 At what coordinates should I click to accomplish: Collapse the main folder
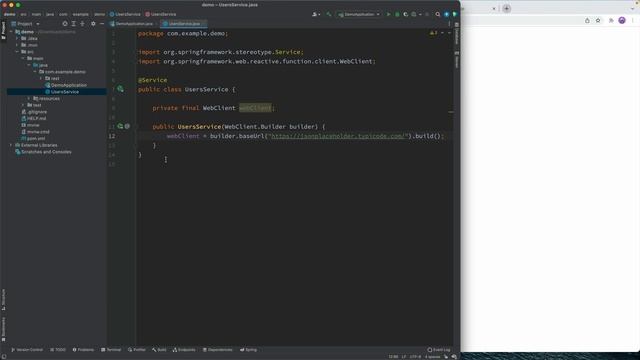pos(23,58)
